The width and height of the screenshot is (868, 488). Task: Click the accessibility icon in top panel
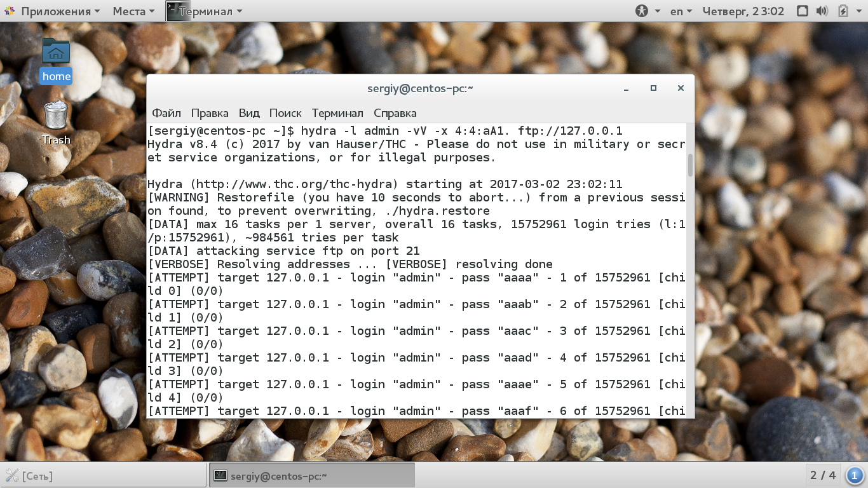tap(642, 11)
